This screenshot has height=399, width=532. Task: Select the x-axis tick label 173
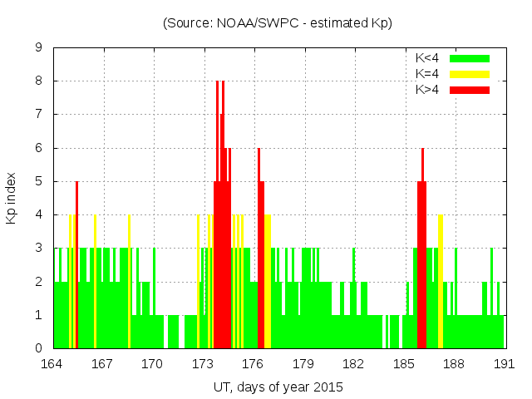click(203, 363)
